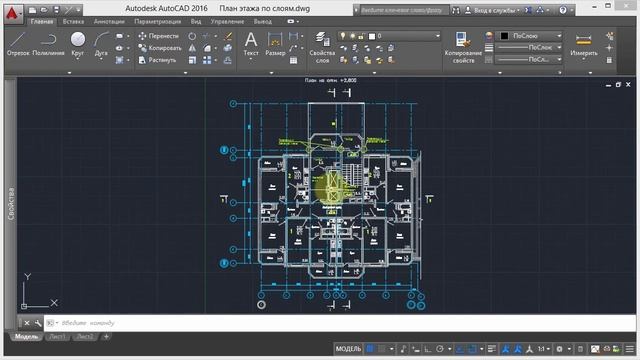This screenshot has width=640, height=360.
Task: Switch to the Главная ribbon tab
Action: click(x=42, y=21)
